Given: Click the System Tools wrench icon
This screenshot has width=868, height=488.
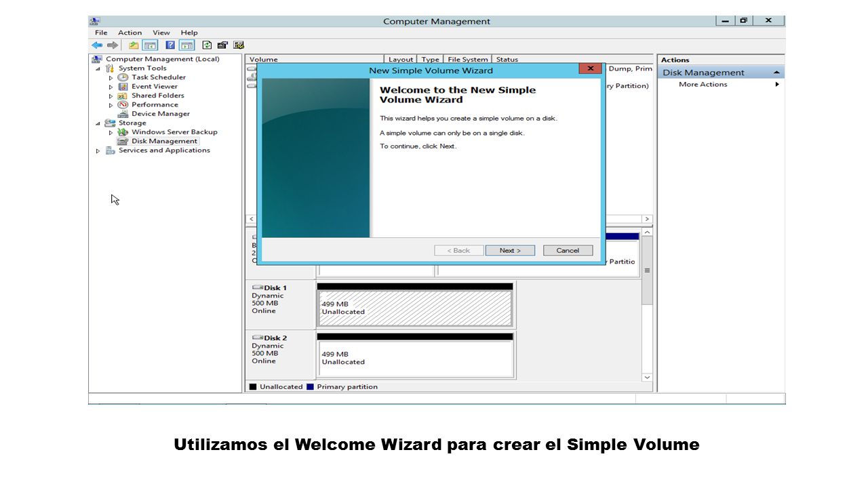Looking at the screenshot, I should tap(110, 68).
